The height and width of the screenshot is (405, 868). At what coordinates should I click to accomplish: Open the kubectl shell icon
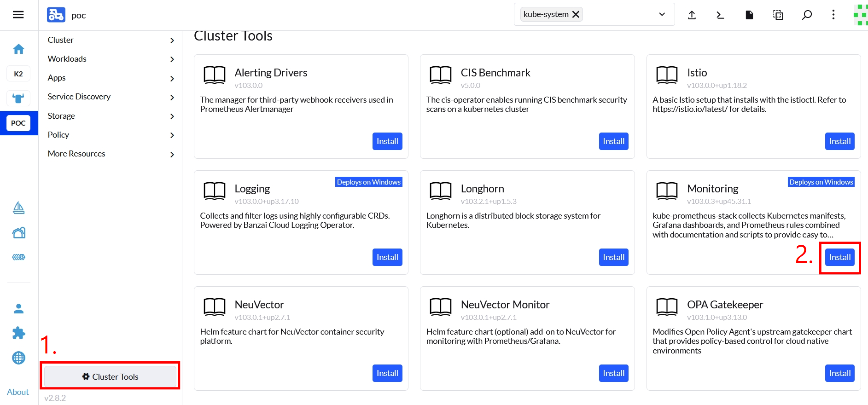click(x=721, y=15)
